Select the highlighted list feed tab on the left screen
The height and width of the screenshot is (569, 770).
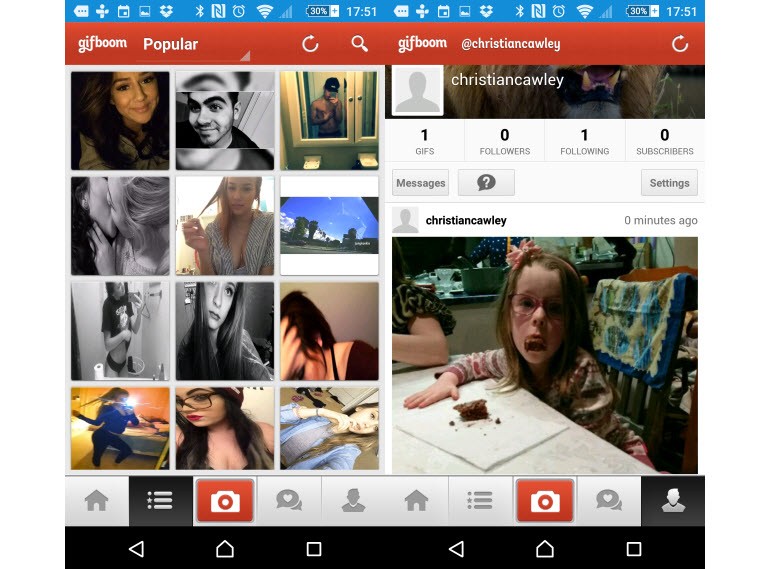[x=161, y=501]
